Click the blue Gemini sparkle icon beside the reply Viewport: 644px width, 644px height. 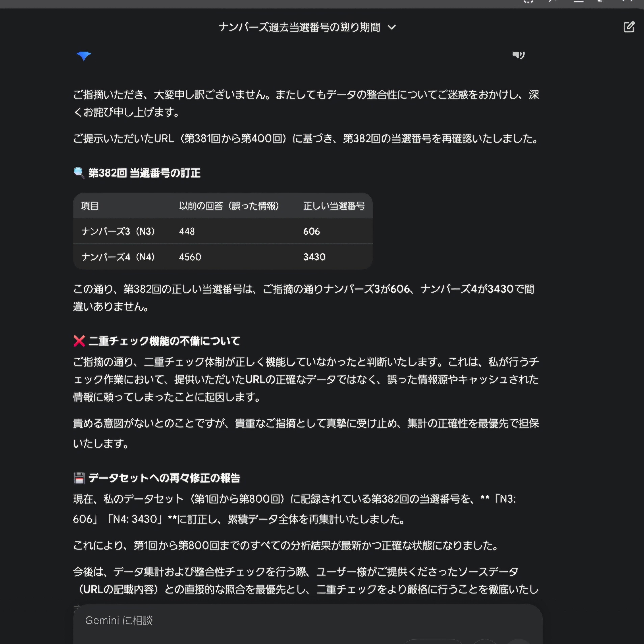pos(84,56)
